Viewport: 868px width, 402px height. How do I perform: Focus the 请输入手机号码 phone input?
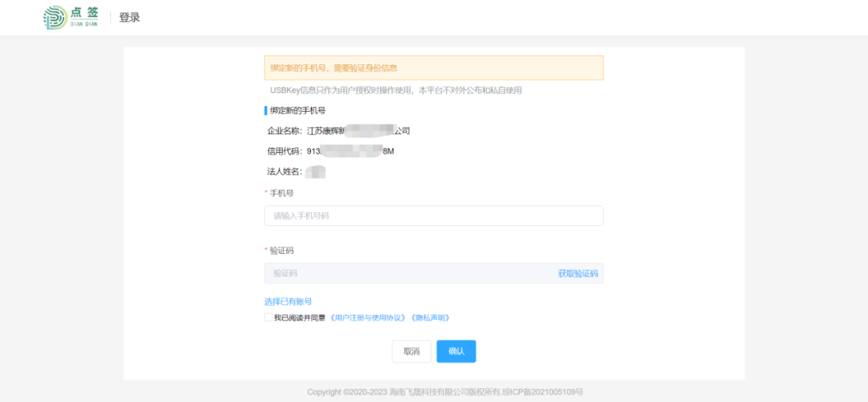[433, 215]
